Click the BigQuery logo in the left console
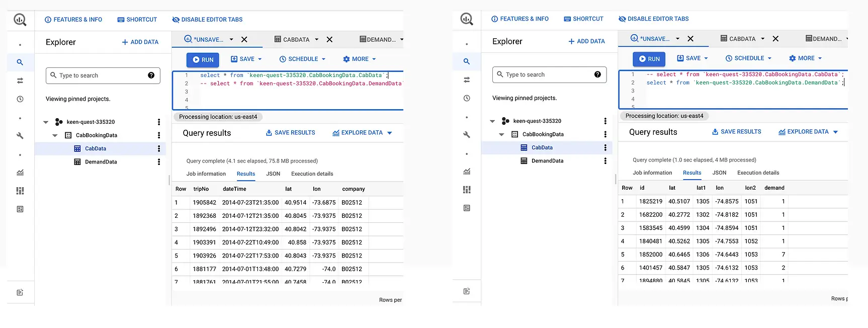 20,20
